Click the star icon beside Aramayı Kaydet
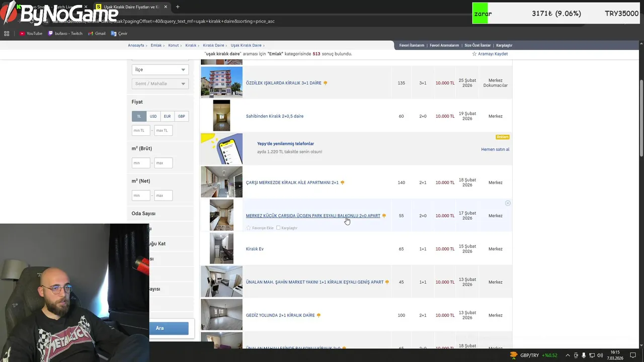Screen dimensions: 644x362 [x=474, y=54]
